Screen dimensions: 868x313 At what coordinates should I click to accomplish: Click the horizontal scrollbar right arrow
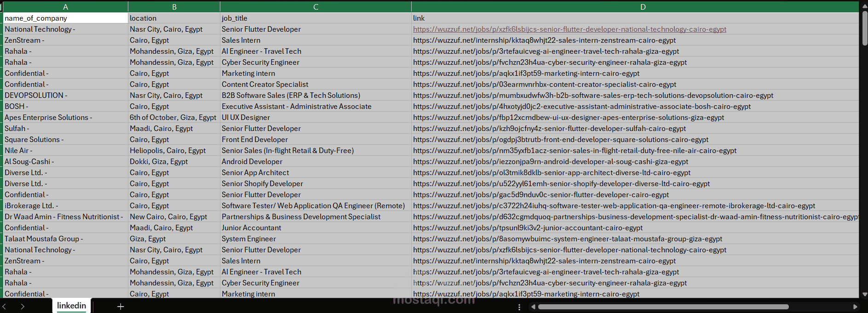tap(855, 307)
